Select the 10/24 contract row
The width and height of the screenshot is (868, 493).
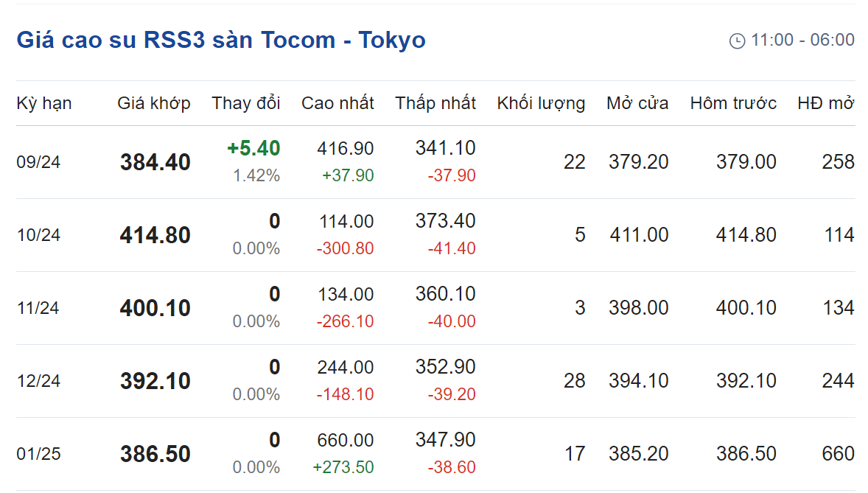pyautogui.click(x=435, y=235)
